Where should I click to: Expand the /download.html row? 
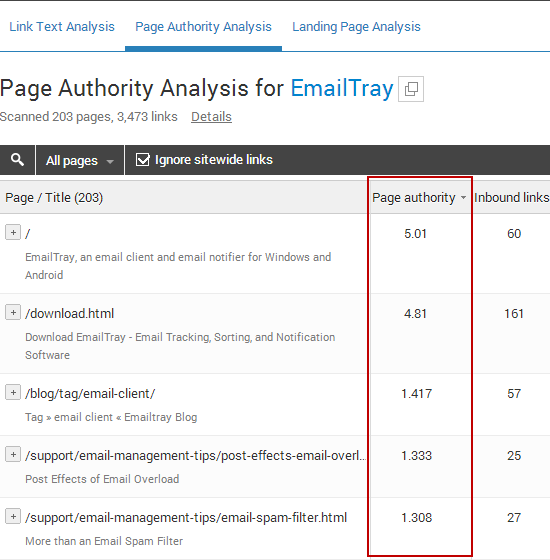[13, 312]
